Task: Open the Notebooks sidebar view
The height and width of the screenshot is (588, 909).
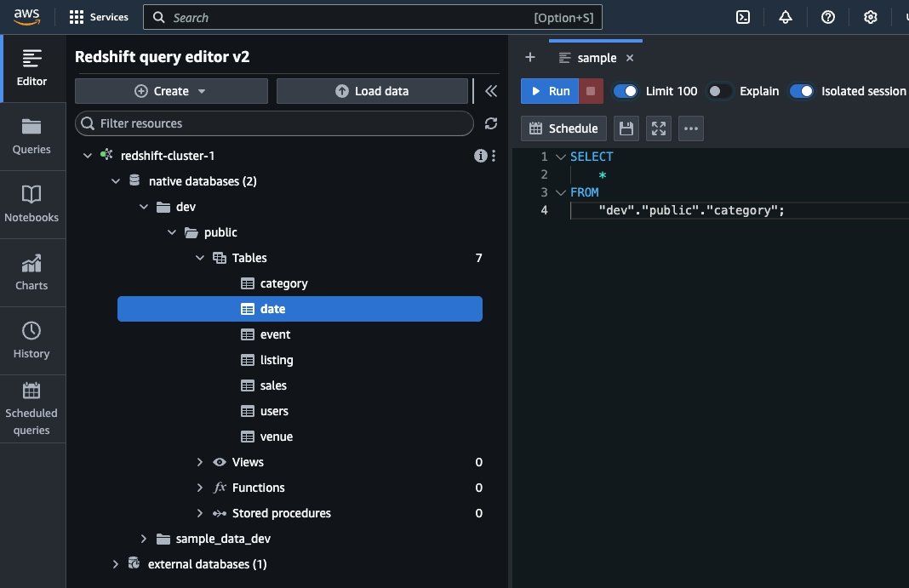Action: pyautogui.click(x=31, y=204)
